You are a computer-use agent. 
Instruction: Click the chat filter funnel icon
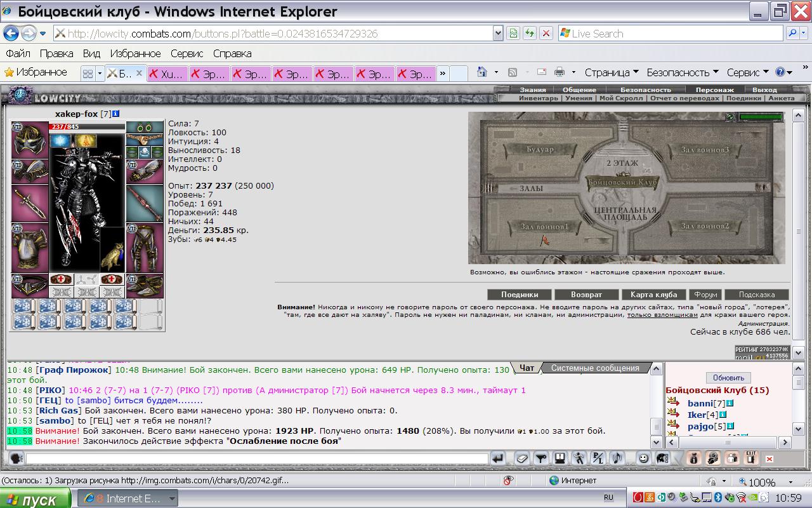tap(540, 458)
